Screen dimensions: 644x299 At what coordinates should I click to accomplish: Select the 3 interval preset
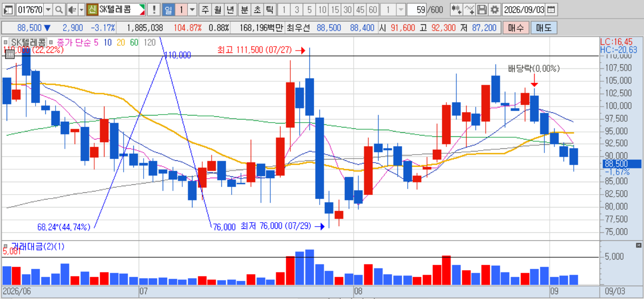click(x=297, y=9)
